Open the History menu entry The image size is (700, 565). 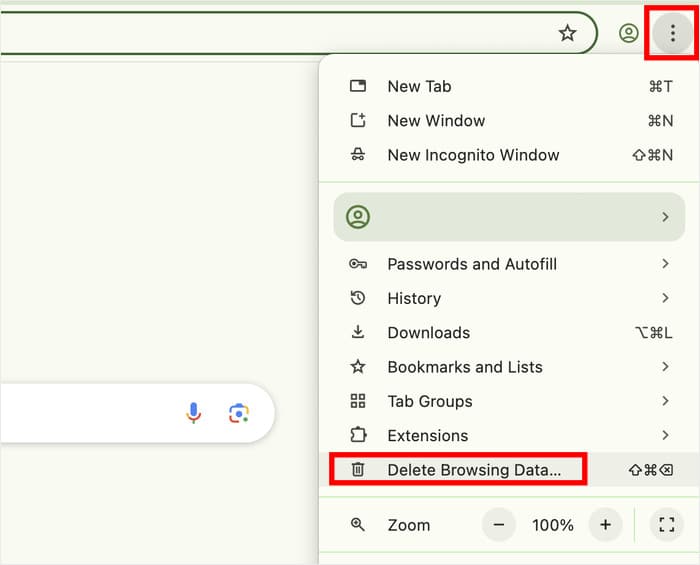(509, 298)
